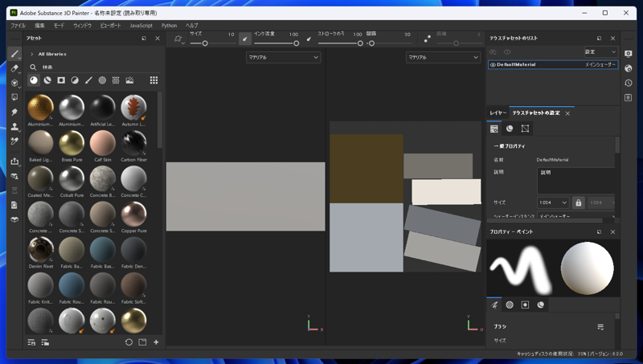Toggle DefaultMaterial texture set visibility
Screen dimensions: 643x364
coord(493,65)
